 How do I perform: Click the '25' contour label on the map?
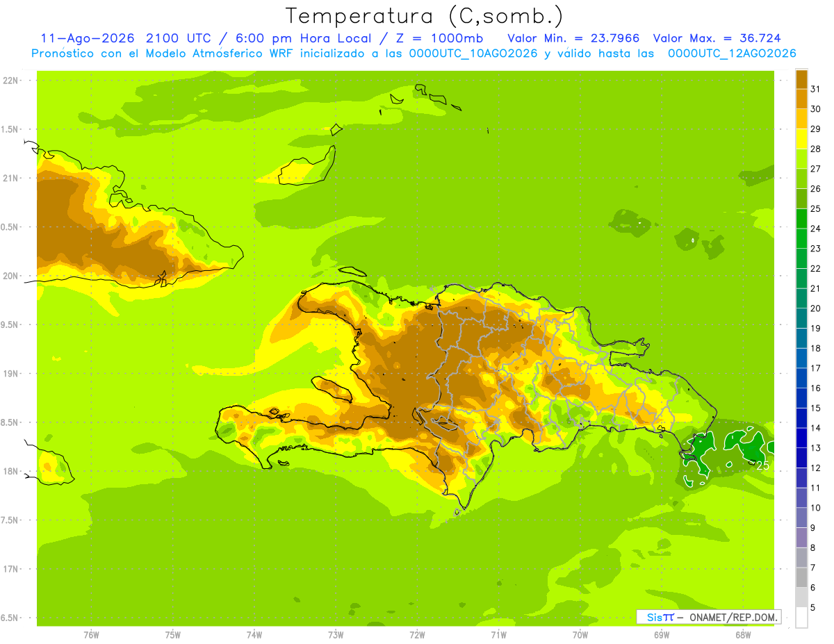point(762,465)
